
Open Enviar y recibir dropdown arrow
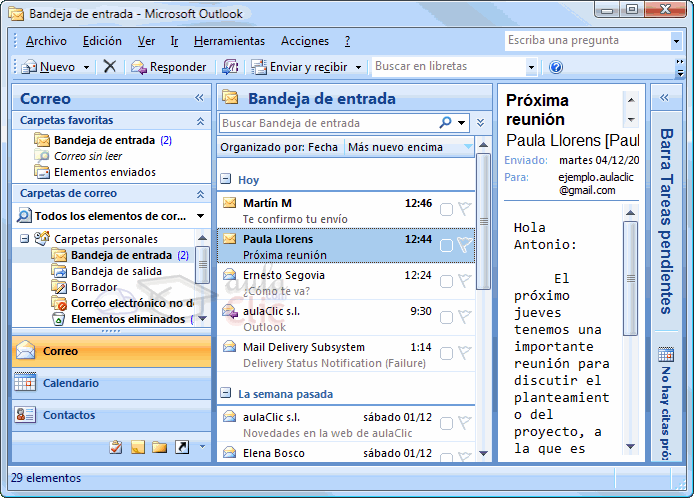358,67
